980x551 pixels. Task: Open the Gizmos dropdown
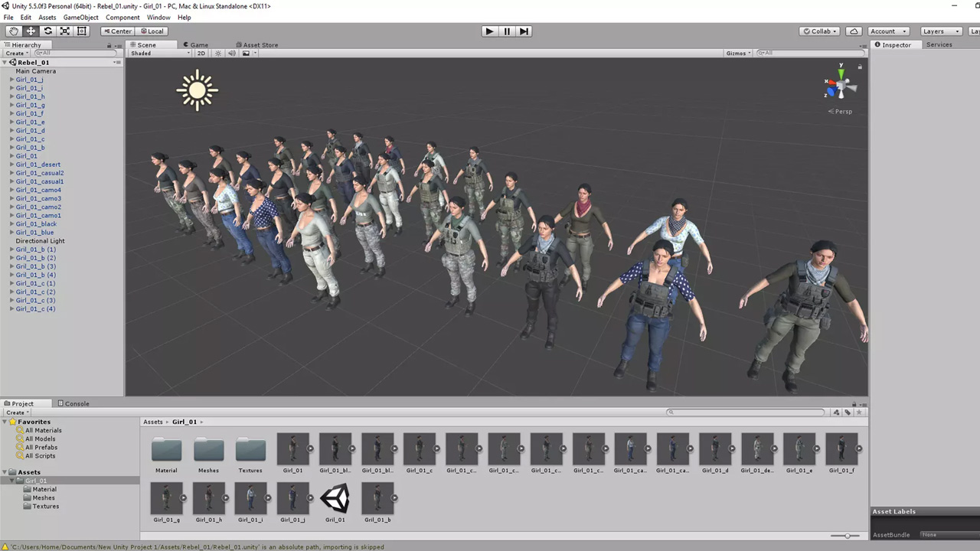(738, 54)
